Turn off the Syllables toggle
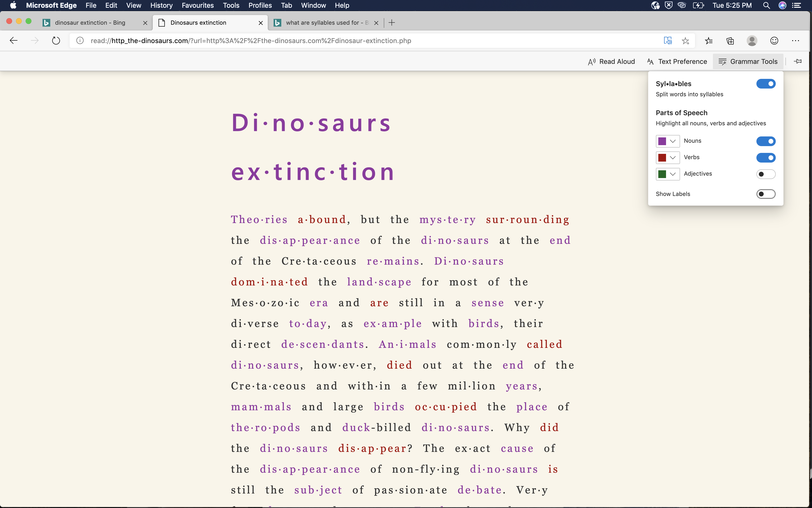 click(x=766, y=84)
